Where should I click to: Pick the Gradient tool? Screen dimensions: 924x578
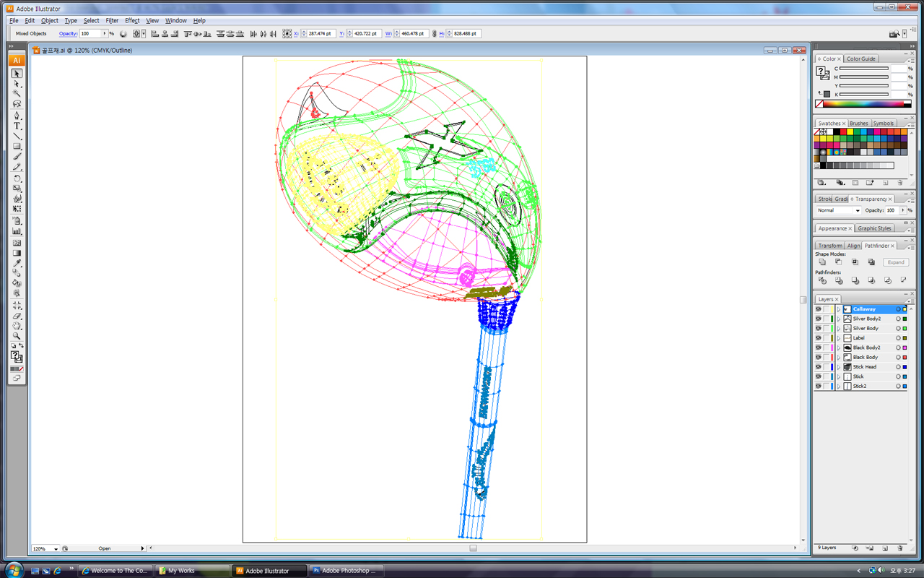17,253
